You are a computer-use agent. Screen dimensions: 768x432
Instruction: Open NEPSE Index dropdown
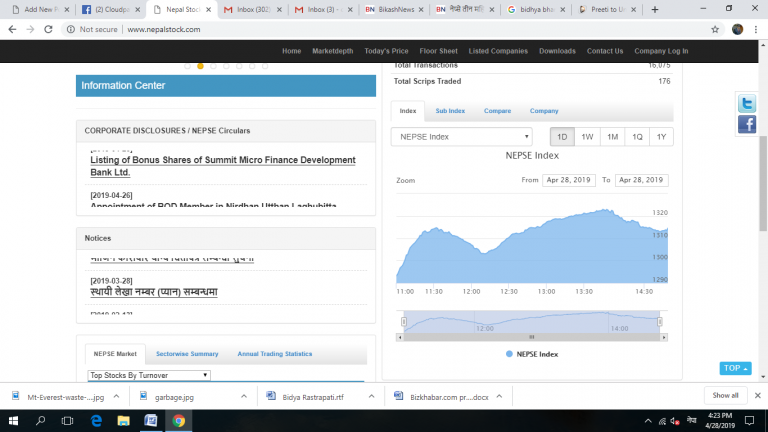click(461, 137)
